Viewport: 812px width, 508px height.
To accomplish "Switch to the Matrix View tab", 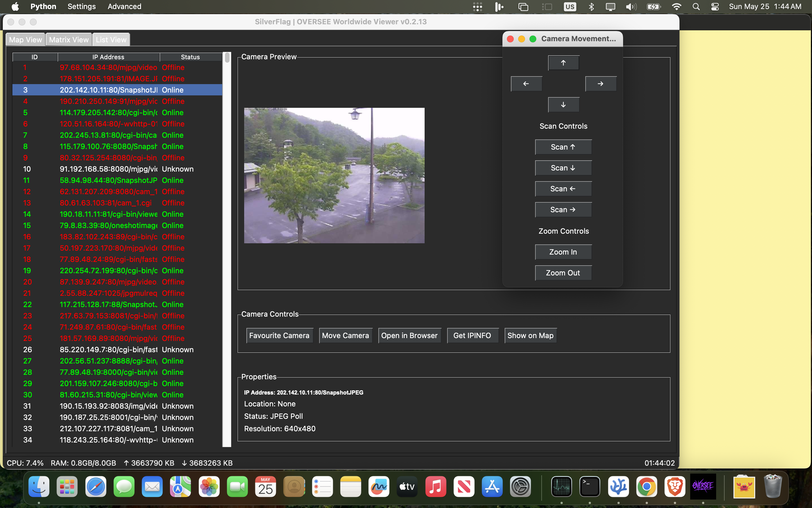I will click(x=69, y=40).
